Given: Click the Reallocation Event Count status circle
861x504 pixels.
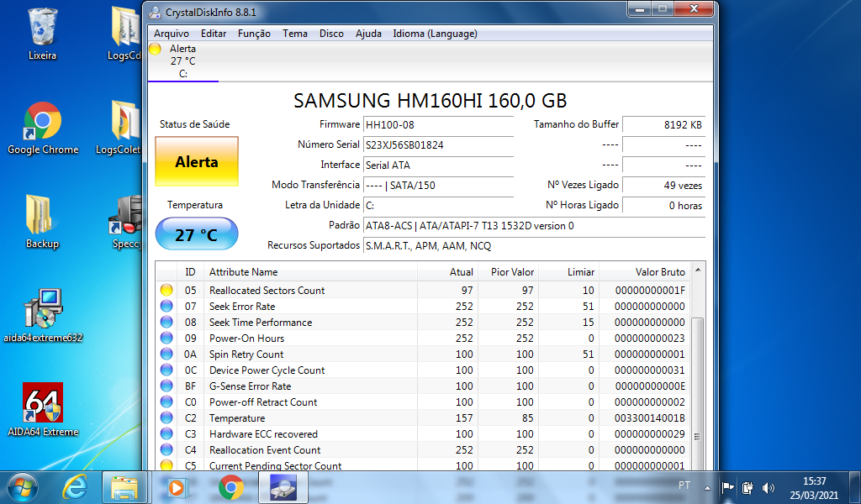Looking at the screenshot, I should pyautogui.click(x=166, y=449).
